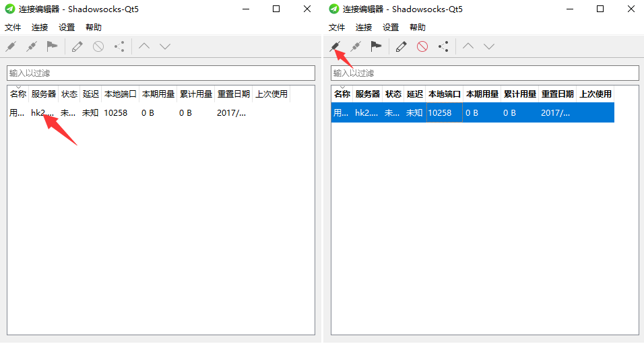Sort by 延迟 column in right window

[415, 94]
